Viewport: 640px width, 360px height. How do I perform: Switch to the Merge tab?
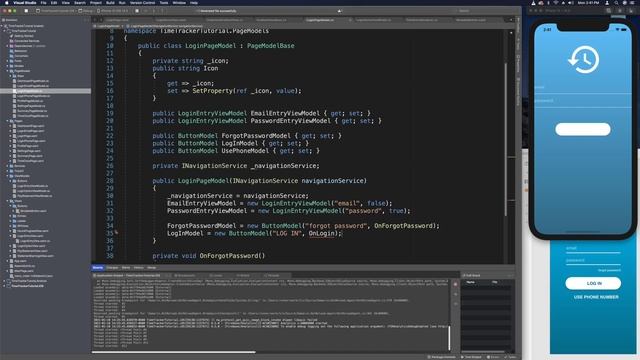(151, 268)
